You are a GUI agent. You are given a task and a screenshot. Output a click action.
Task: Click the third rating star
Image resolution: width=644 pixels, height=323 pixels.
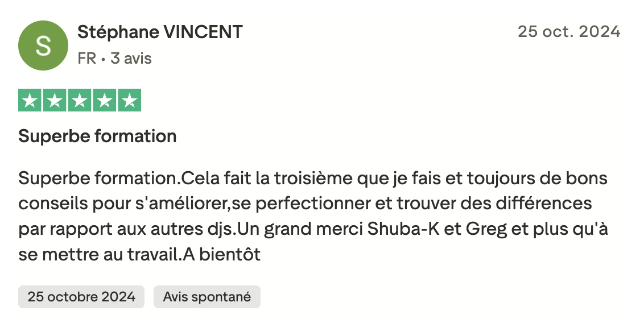click(x=80, y=101)
